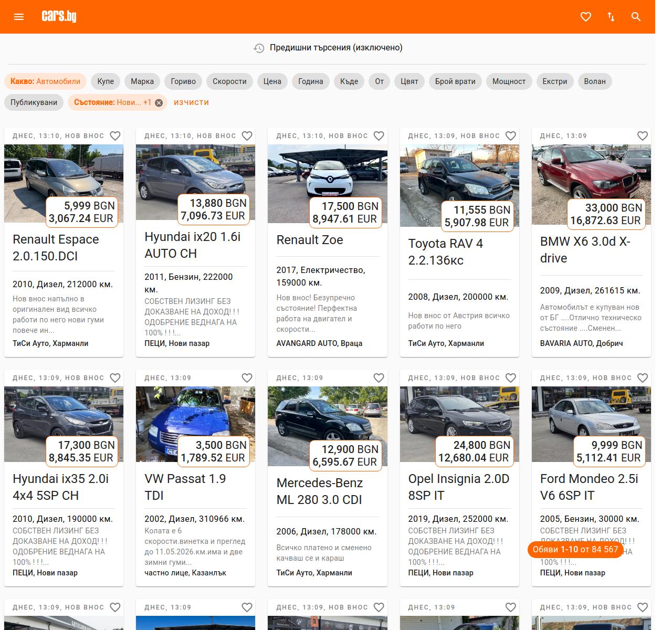Click seller BAVARIA AUTO, Добрич
672x630 pixels.
pyautogui.click(x=581, y=343)
